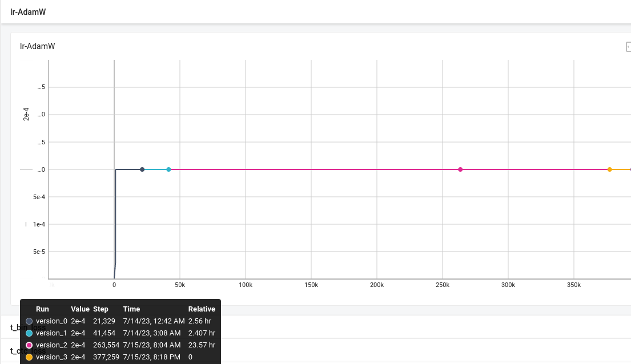The width and height of the screenshot is (631, 364).
Task: Select the orange data point at step 377,259
Action: coord(609,169)
